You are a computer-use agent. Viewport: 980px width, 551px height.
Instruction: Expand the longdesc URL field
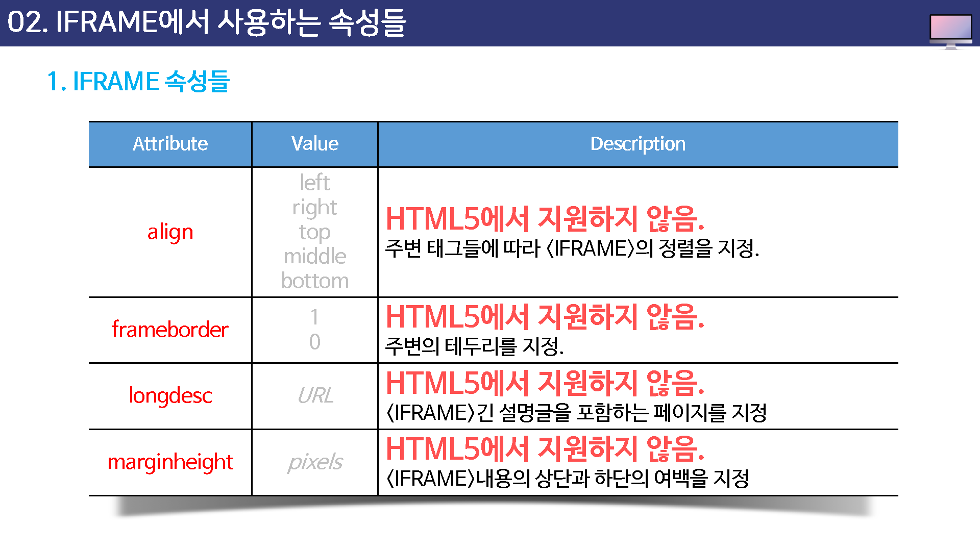click(x=314, y=392)
